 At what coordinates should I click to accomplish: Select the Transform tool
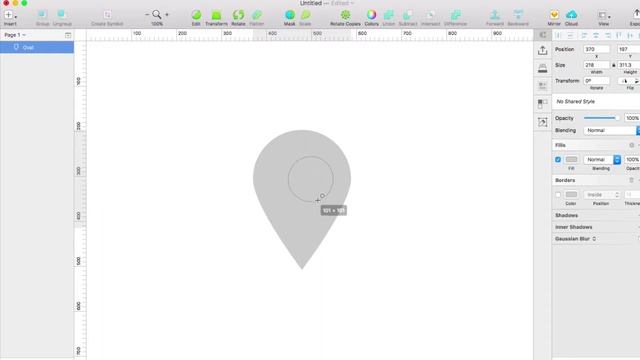click(216, 15)
